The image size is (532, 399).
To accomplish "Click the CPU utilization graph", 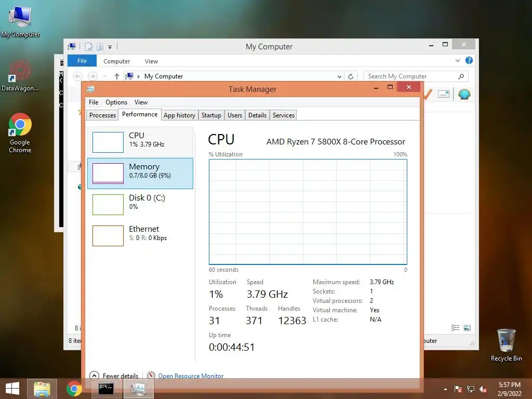I will click(308, 212).
